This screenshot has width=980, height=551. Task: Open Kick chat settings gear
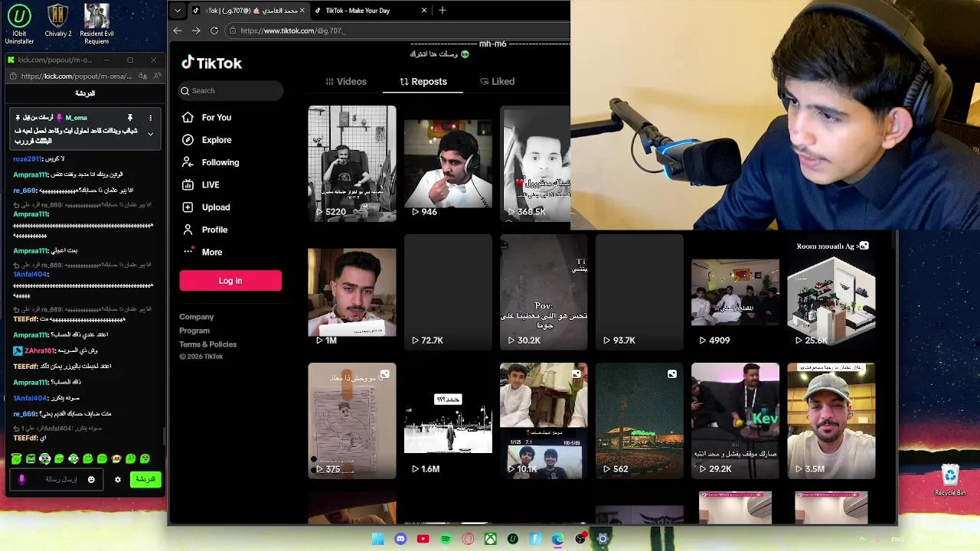point(117,480)
